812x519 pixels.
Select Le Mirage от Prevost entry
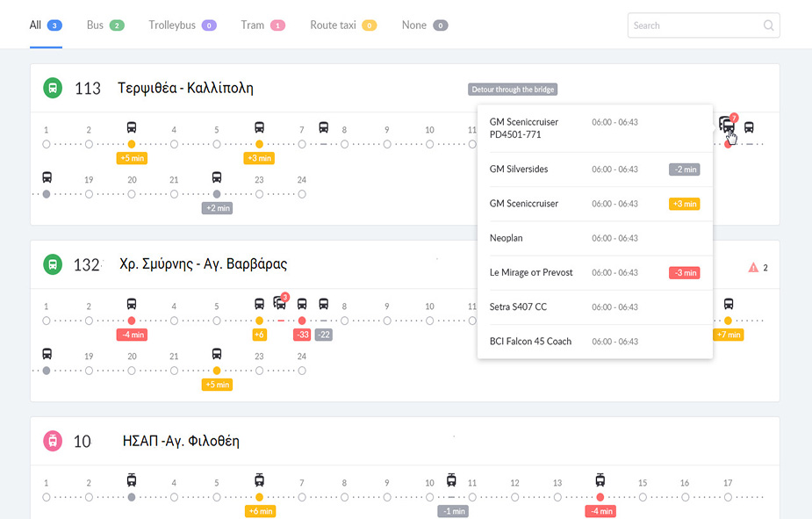point(531,272)
